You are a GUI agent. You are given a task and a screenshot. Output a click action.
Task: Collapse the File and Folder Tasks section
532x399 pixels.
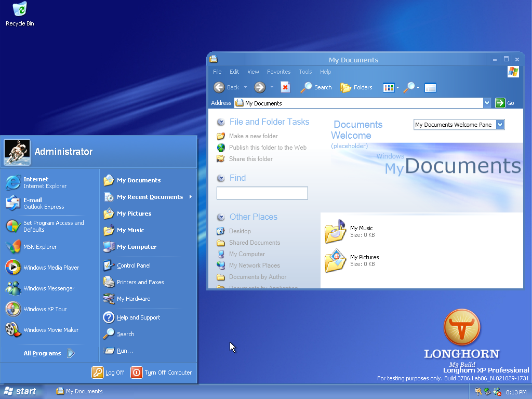coord(221,122)
